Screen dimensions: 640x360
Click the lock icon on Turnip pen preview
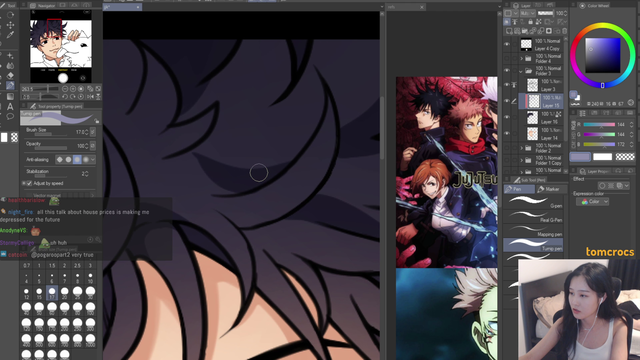point(97,120)
